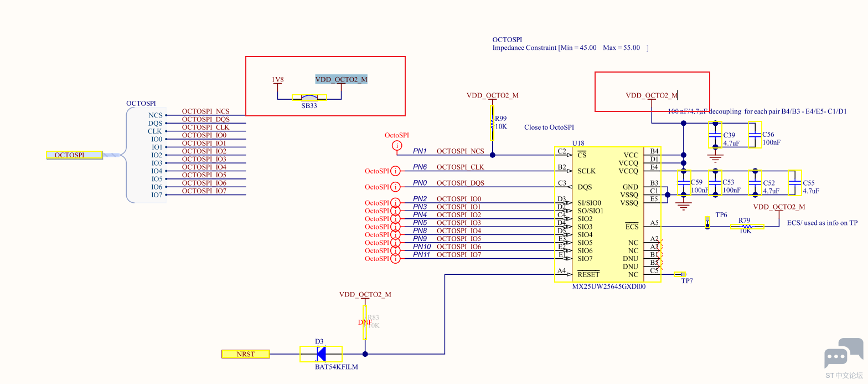Screen dimensions: 868x384
Task: Select capacitor C59 symbol
Action: click(x=684, y=183)
